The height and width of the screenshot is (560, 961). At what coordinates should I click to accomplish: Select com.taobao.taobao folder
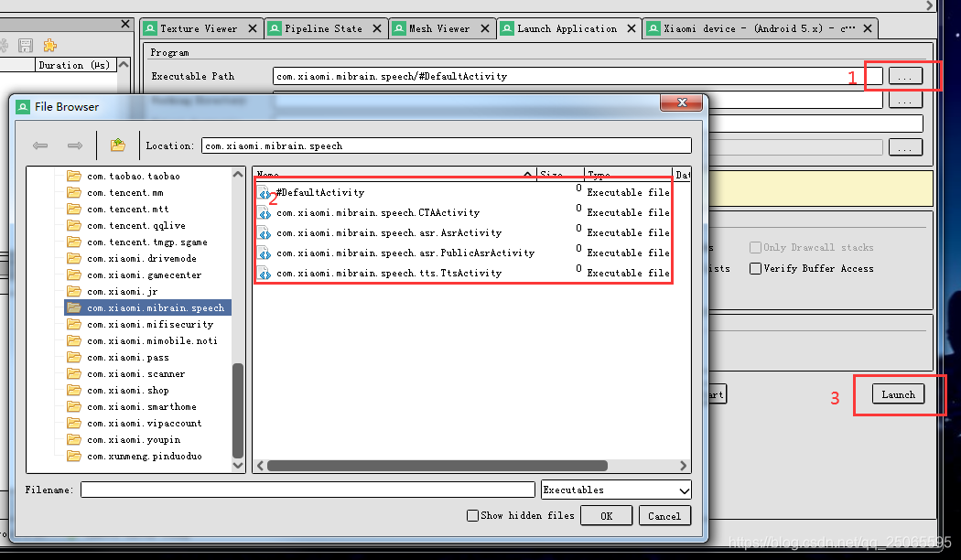[x=133, y=177]
